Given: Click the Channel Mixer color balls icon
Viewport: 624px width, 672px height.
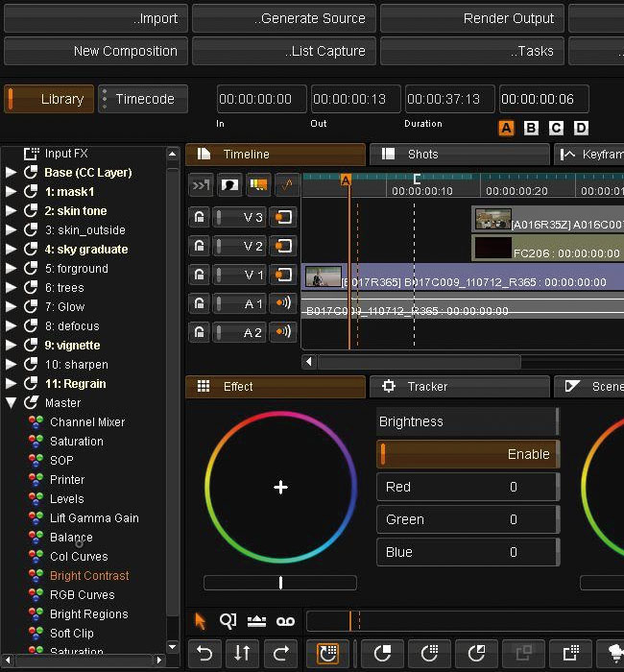Looking at the screenshot, I should point(36,422).
